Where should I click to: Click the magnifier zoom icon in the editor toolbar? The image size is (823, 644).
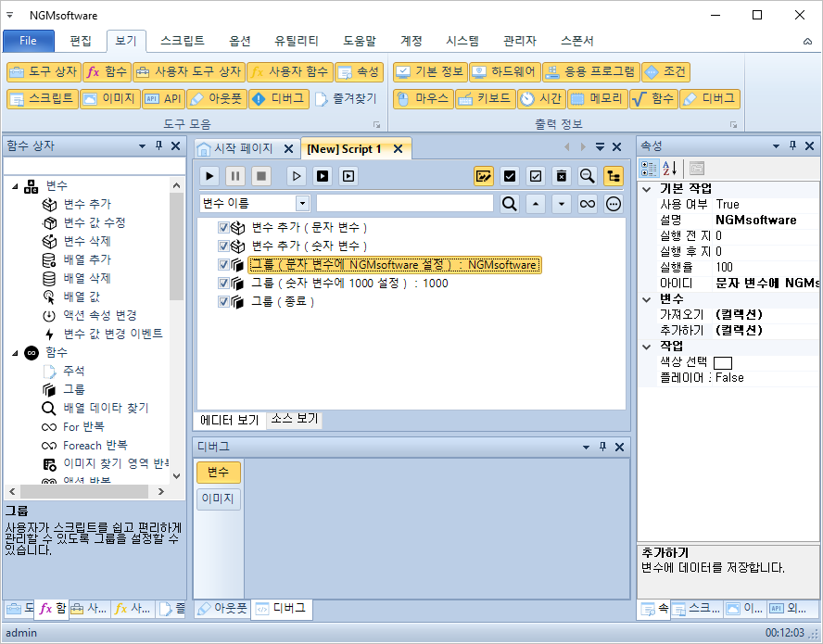click(x=588, y=176)
